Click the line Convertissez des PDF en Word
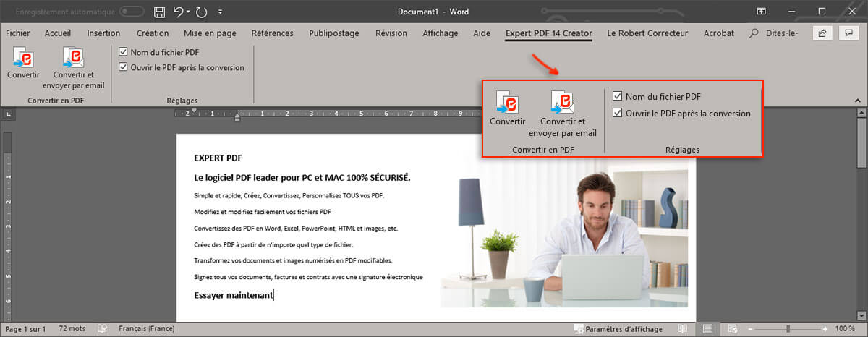The height and width of the screenshot is (337, 868). pyautogui.click(x=296, y=229)
